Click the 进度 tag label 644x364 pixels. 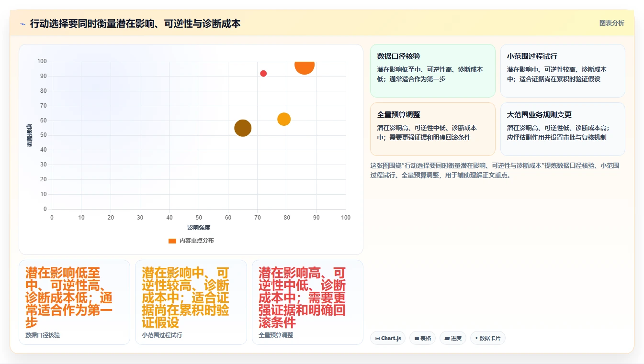pyautogui.click(x=456, y=338)
